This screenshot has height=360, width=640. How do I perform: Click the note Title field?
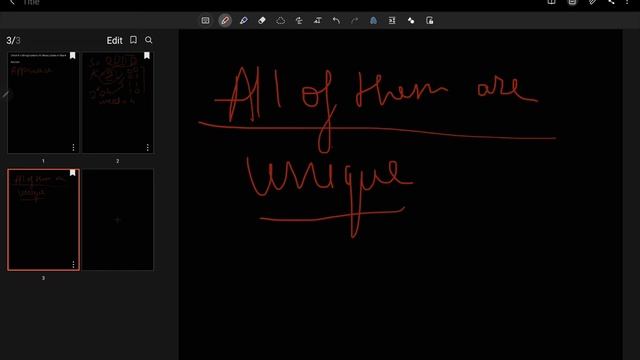click(31, 2)
